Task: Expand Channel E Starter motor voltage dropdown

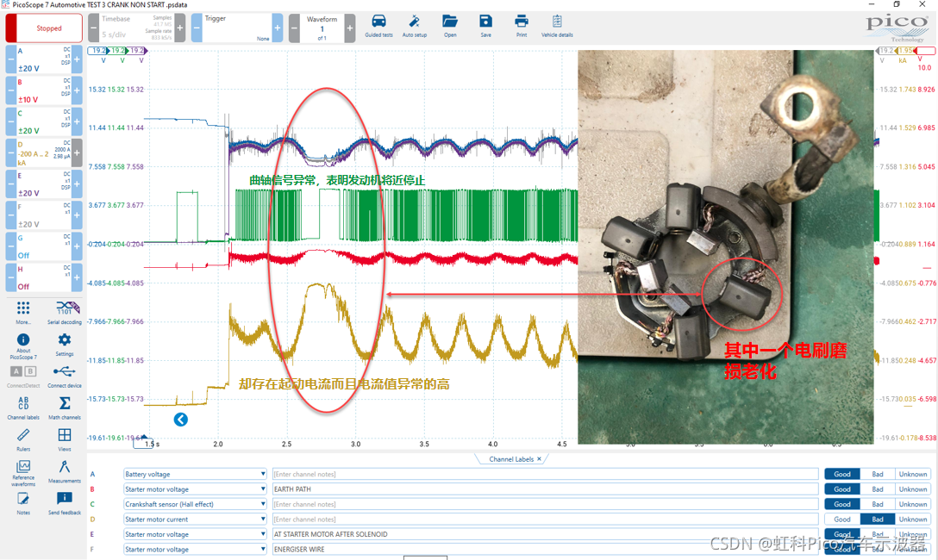Action: coord(263,534)
